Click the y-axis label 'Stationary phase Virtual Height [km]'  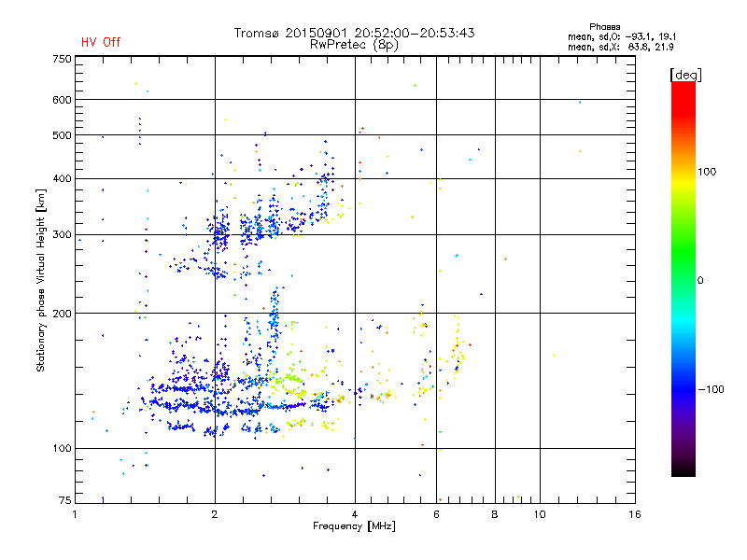pos(41,280)
